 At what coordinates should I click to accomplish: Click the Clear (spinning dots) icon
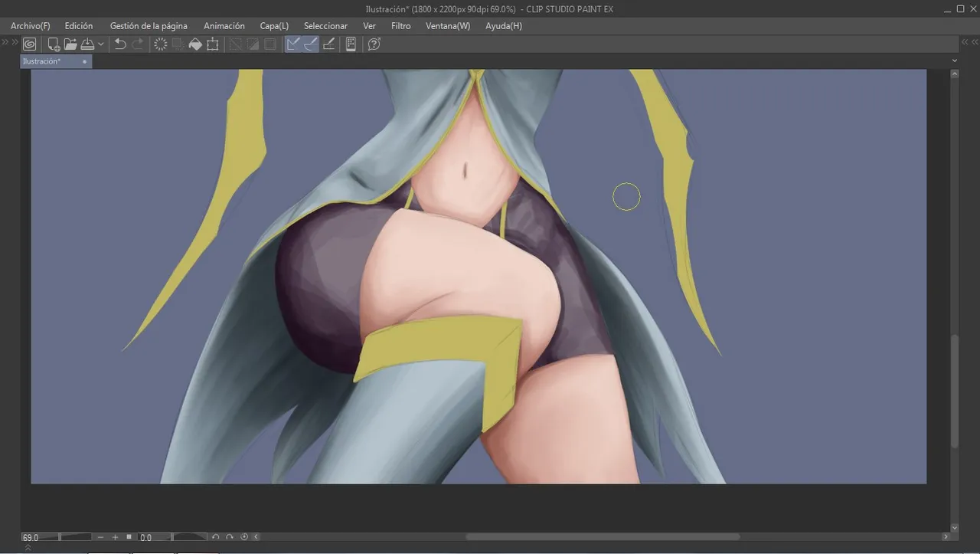161,44
